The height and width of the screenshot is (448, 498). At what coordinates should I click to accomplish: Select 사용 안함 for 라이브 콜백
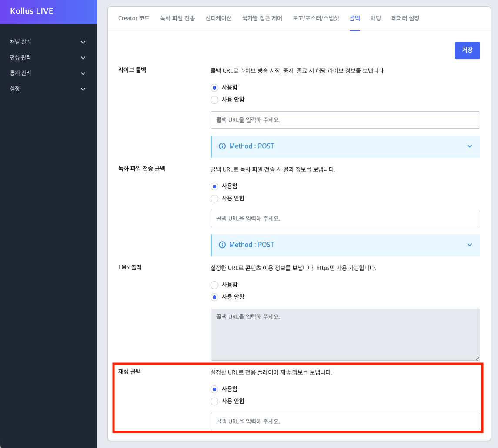tap(214, 100)
